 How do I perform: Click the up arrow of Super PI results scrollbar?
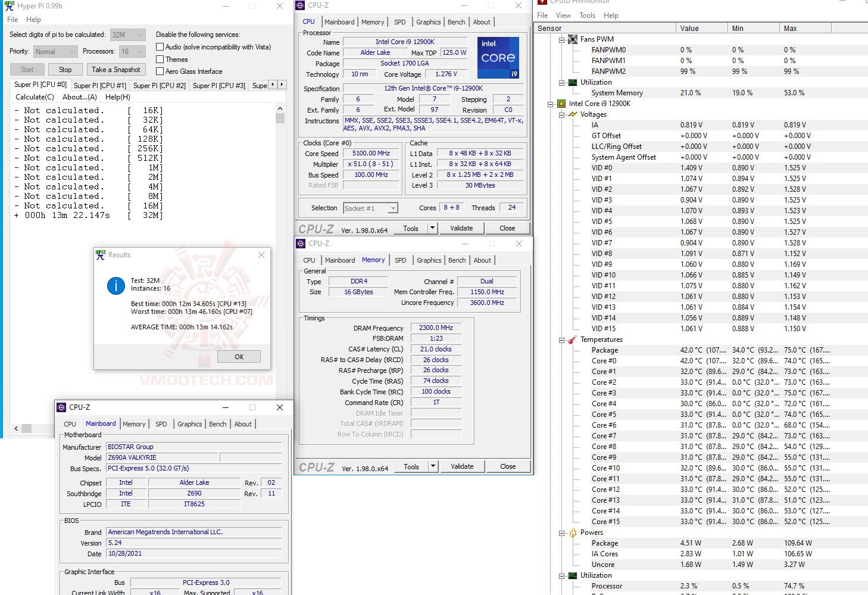(280, 109)
